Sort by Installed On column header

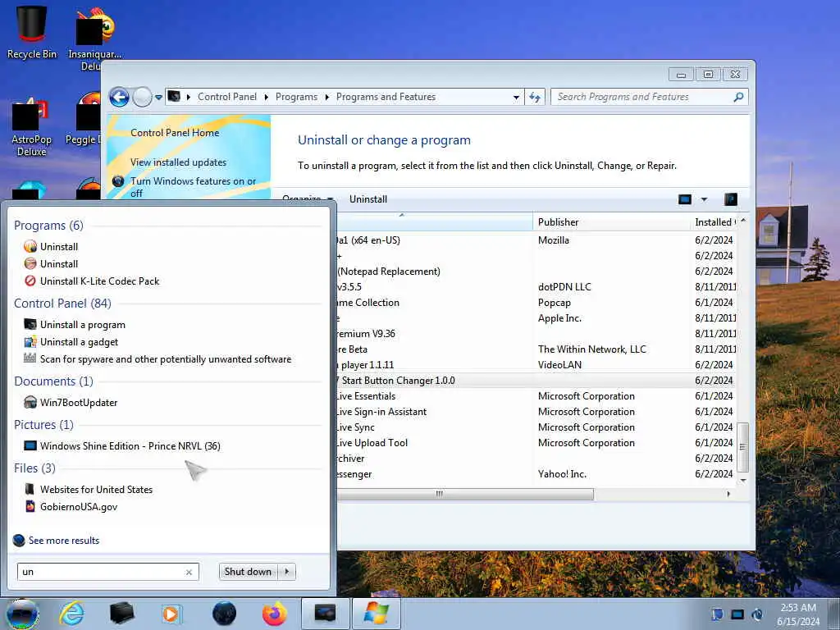[715, 221]
